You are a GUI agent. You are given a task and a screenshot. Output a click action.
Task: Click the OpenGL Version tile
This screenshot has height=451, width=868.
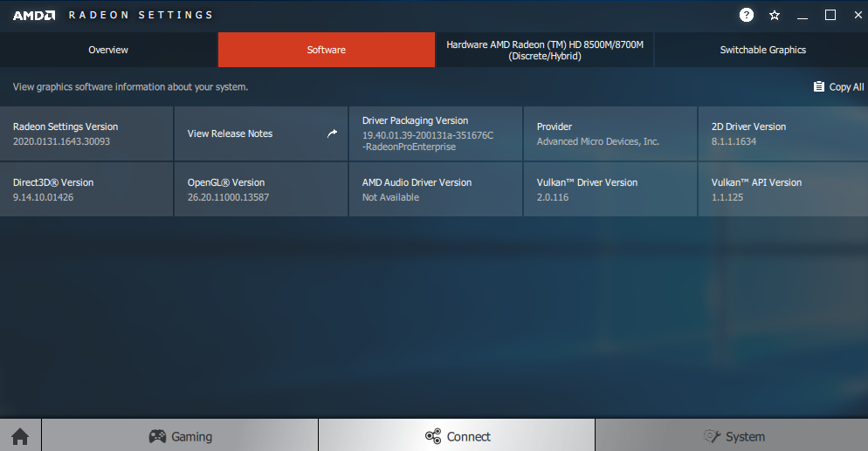coord(260,189)
